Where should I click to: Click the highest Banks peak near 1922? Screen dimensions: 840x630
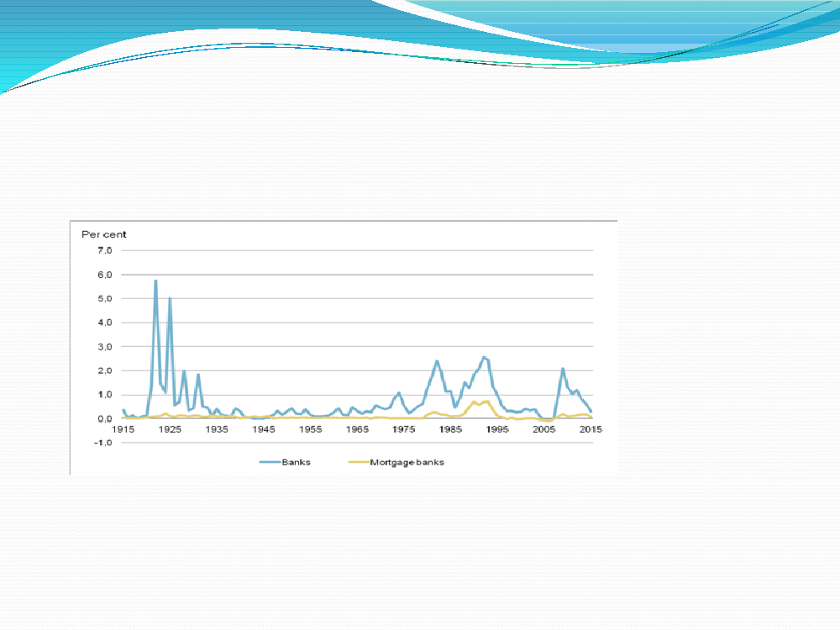pyautogui.click(x=155, y=281)
